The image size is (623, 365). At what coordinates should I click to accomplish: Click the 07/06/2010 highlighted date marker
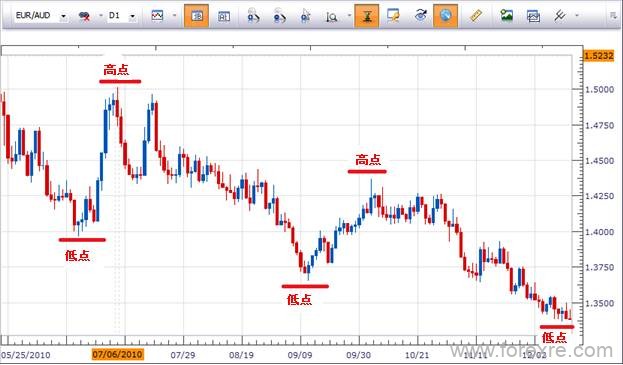(x=118, y=354)
